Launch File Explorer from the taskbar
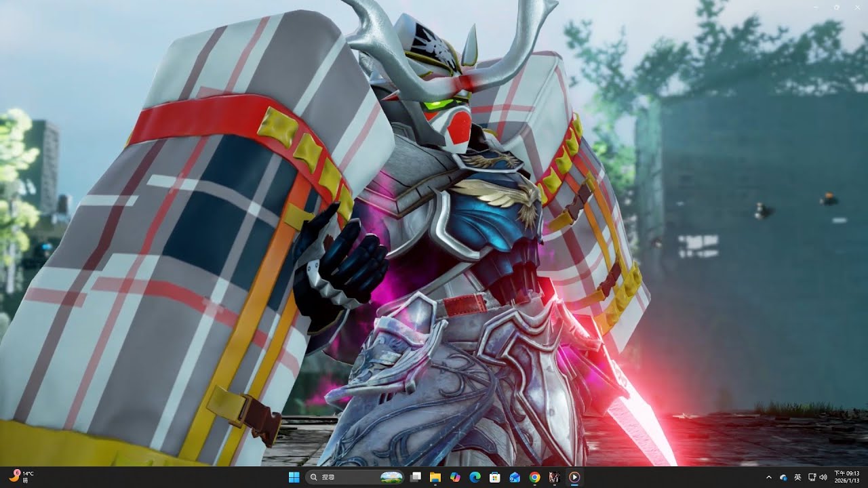Viewport: 868px width, 488px height. 435,477
